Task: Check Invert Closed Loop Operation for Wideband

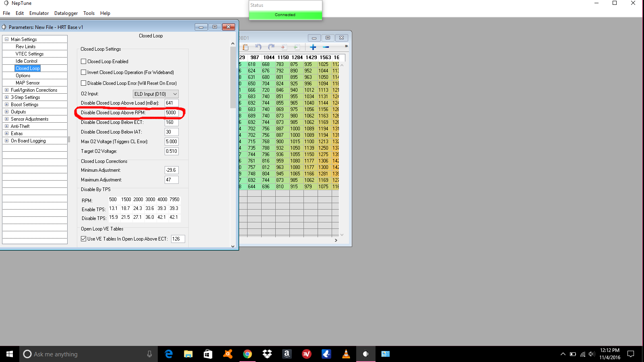Action: pyautogui.click(x=84, y=72)
